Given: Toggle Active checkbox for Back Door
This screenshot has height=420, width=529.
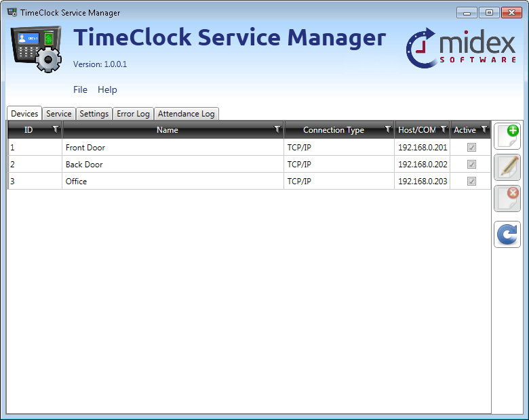Looking at the screenshot, I should [471, 165].
